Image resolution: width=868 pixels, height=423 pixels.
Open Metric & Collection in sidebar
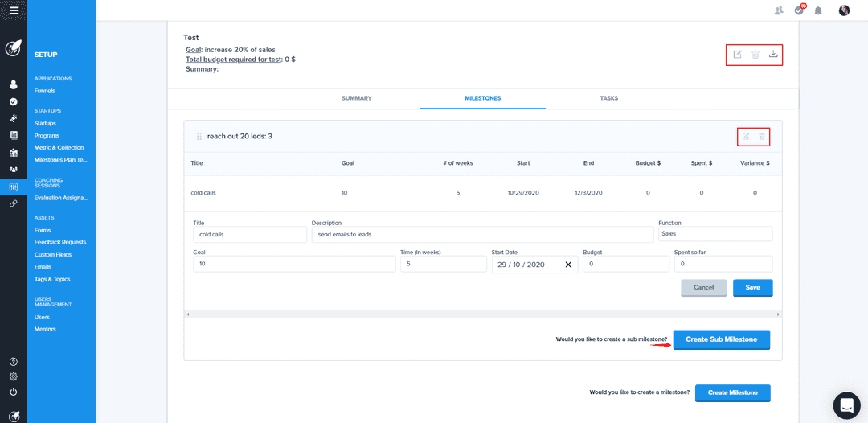click(59, 148)
